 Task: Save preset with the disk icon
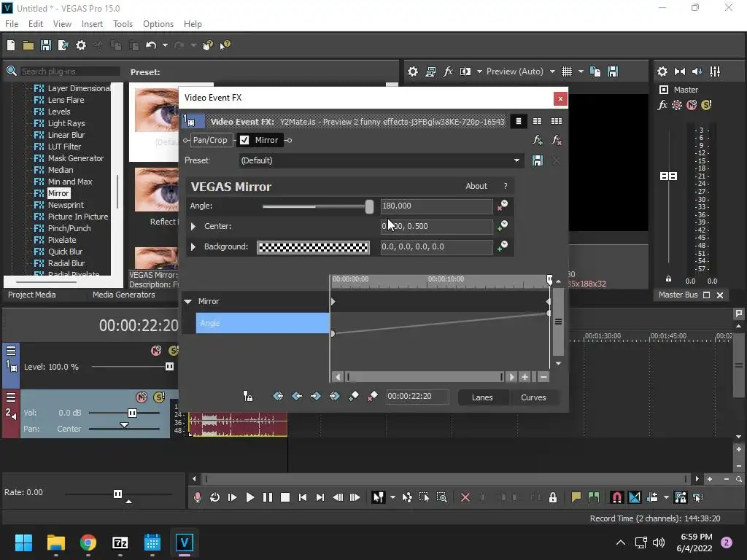point(538,160)
